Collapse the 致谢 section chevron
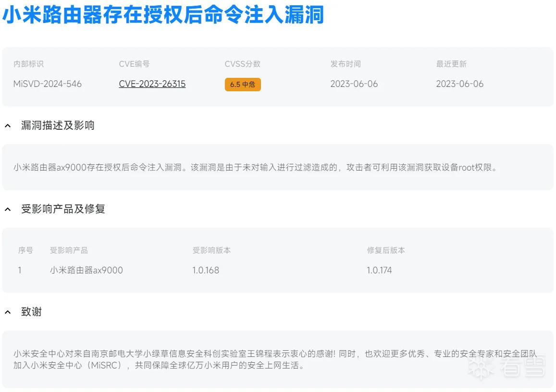 click(x=8, y=312)
